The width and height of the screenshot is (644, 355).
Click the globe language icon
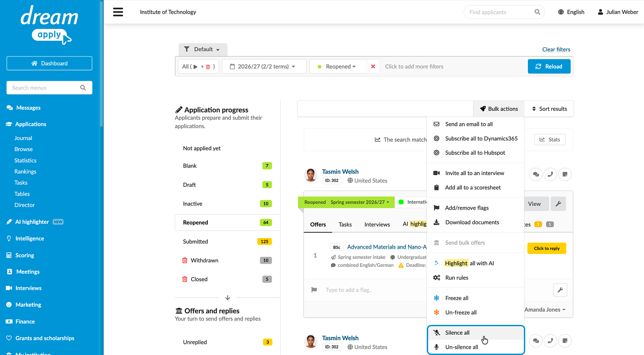point(561,12)
